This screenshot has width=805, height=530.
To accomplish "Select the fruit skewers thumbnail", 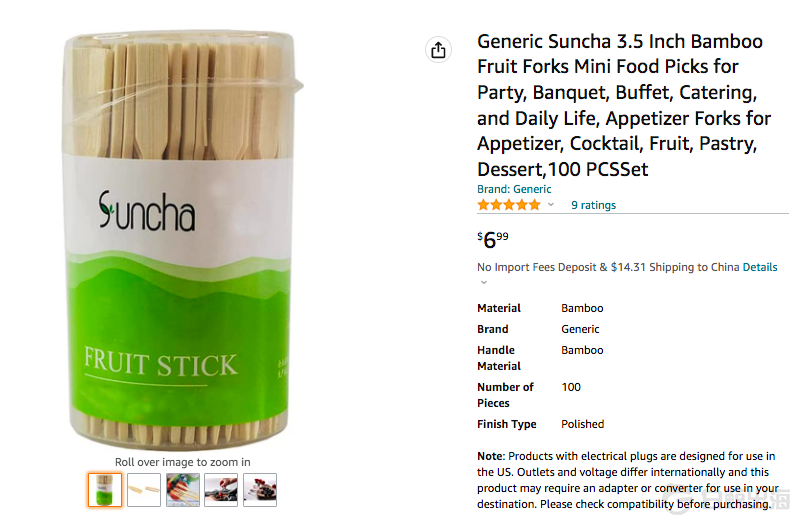I will point(183,490).
